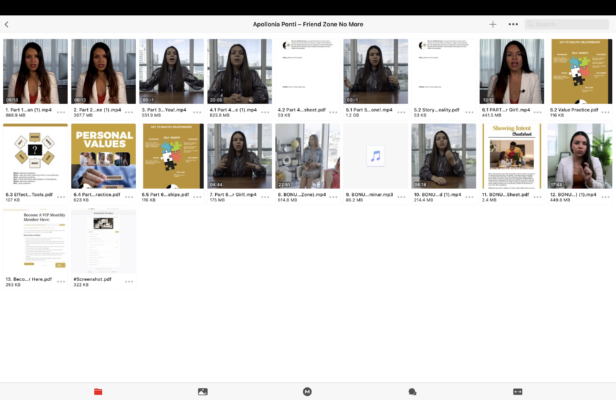Select the file name '6.5 Part 6...ships.pdf'
This screenshot has width=616, height=400.
coord(165,194)
